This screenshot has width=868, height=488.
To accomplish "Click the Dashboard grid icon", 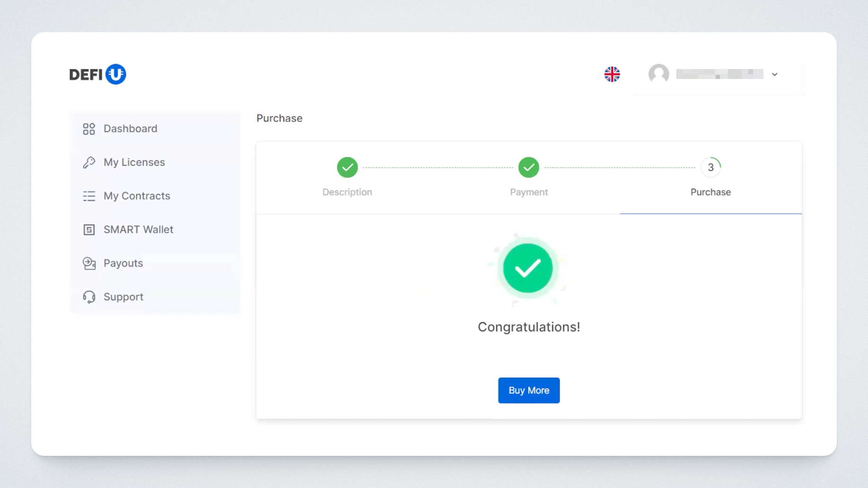I will [x=89, y=129].
